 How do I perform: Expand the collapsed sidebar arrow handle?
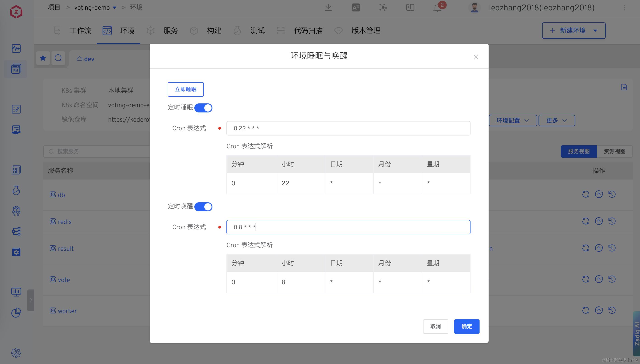pos(31,300)
